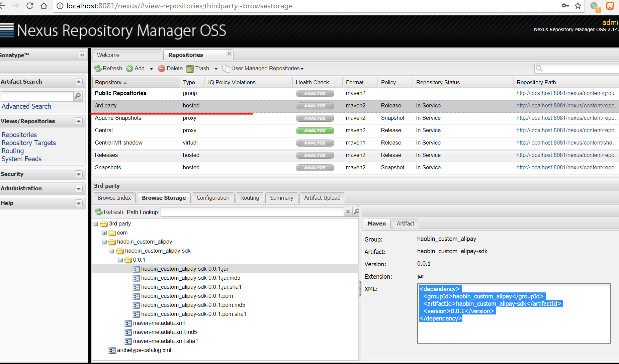Open Repository Targets link
619x364 pixels.
tap(29, 143)
